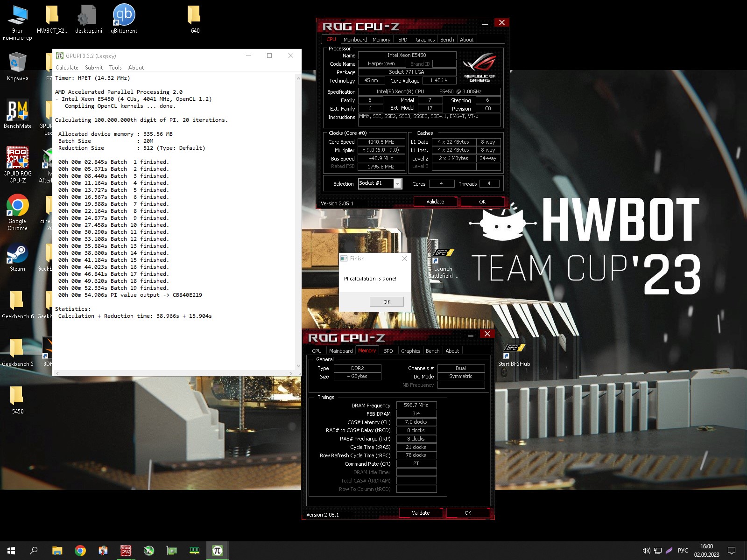Launch the Battlefield desktop shortcut
This screenshot has width=747, height=560.
[443, 264]
